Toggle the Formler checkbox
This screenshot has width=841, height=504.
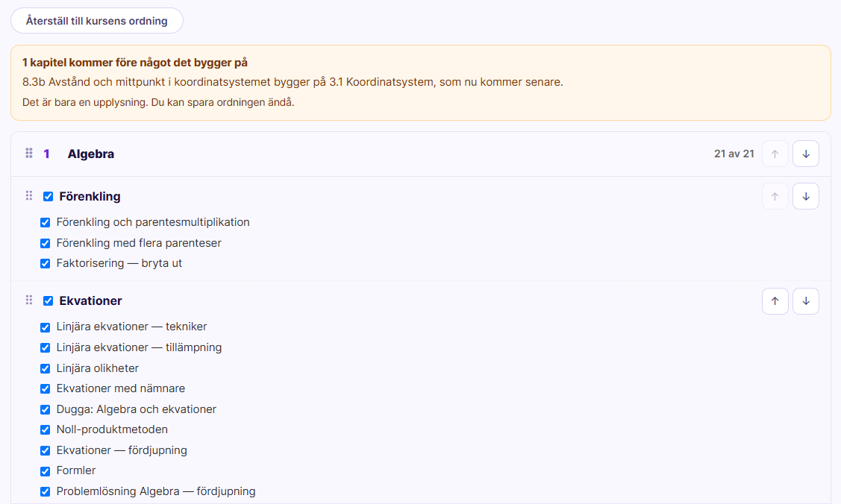click(x=45, y=471)
